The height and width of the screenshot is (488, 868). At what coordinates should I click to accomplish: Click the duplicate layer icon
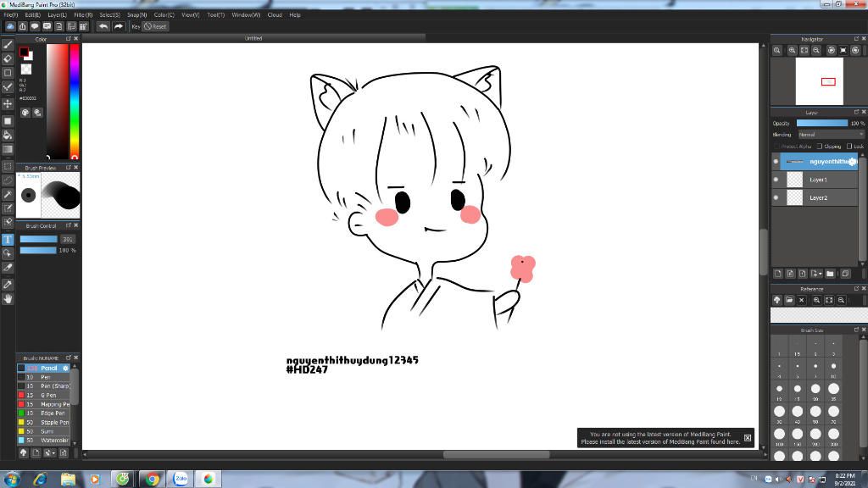[845, 274]
